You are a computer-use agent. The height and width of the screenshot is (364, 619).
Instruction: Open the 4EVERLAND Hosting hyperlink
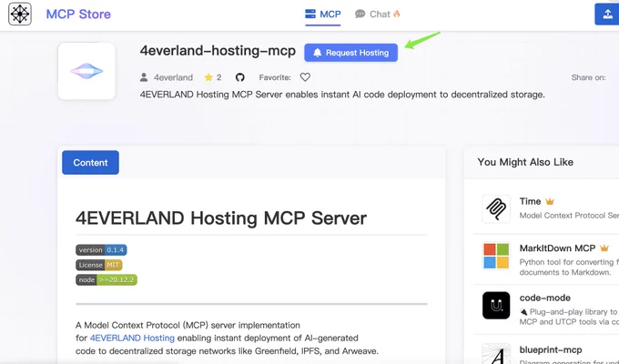pos(132,338)
